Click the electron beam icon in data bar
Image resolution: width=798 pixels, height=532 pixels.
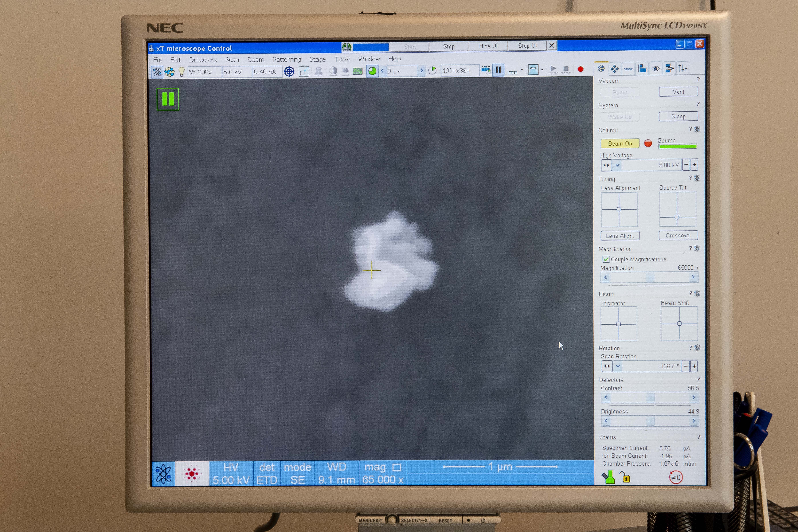coord(163,474)
